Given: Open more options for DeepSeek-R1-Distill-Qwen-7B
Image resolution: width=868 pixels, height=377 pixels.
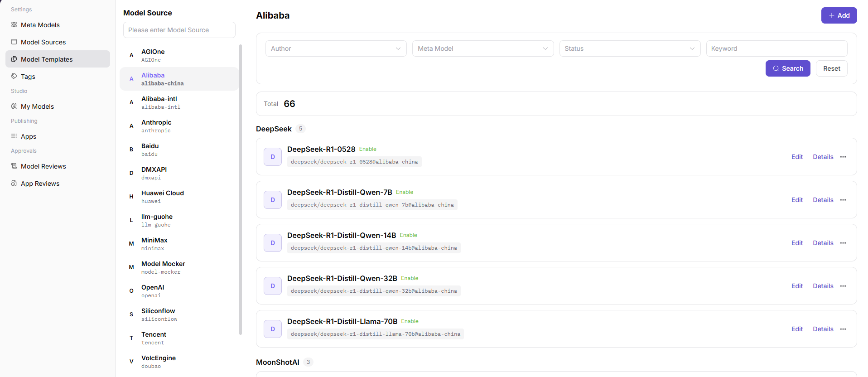Looking at the screenshot, I should pos(843,200).
